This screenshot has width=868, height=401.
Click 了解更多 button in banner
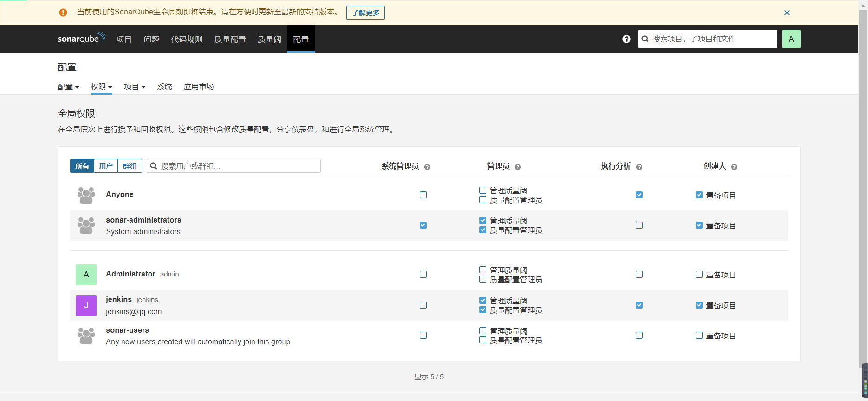point(365,13)
